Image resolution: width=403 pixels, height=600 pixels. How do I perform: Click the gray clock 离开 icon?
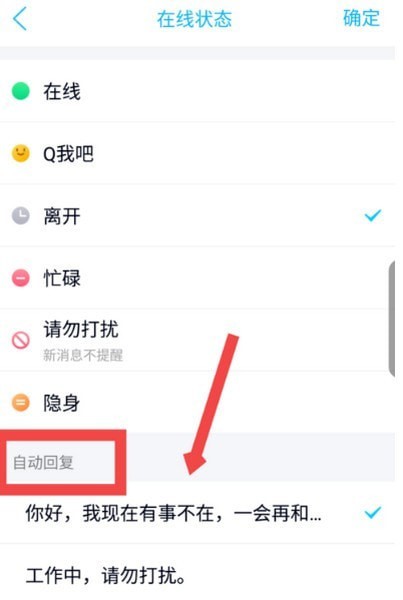coord(21,216)
